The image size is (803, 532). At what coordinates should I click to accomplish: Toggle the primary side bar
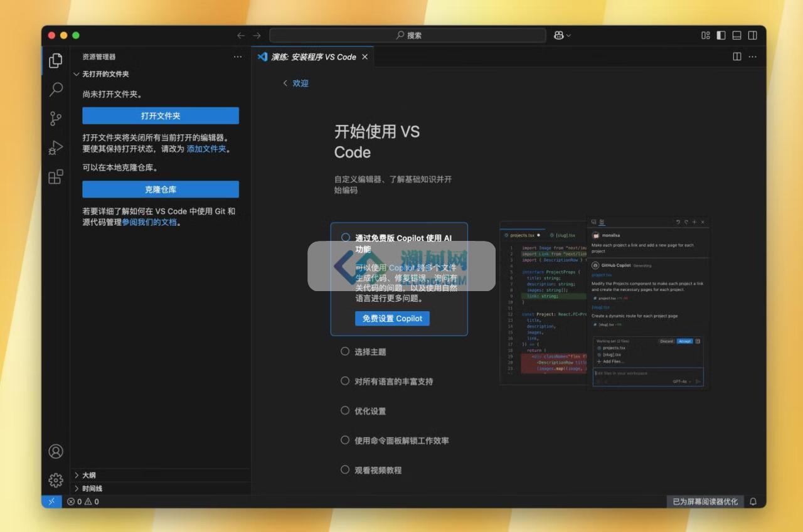click(721, 36)
